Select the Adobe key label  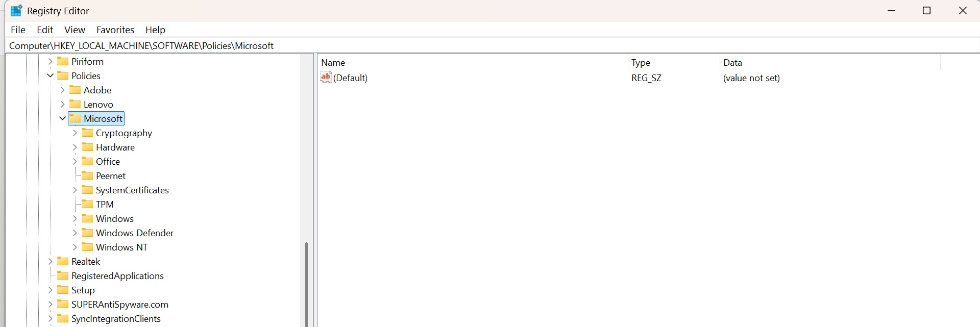pos(97,90)
